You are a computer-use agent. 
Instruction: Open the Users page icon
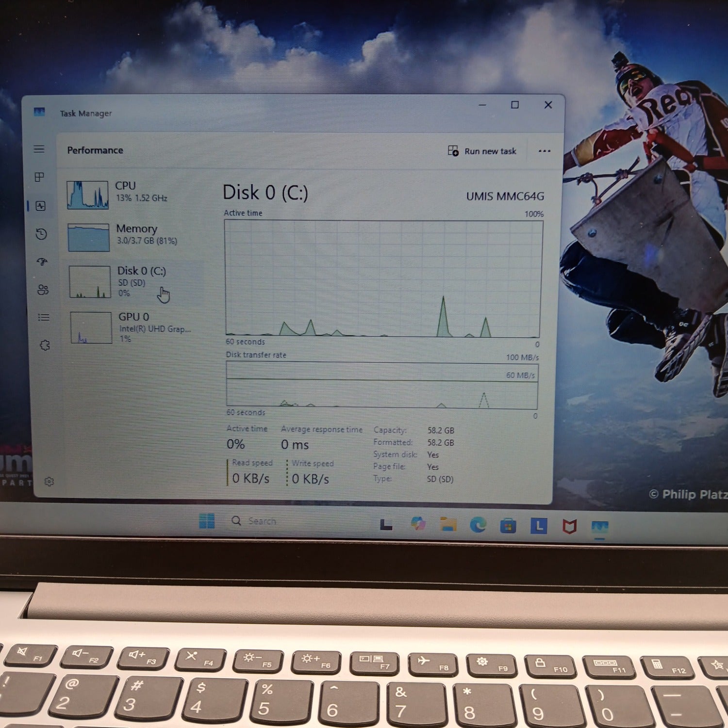pyautogui.click(x=43, y=290)
